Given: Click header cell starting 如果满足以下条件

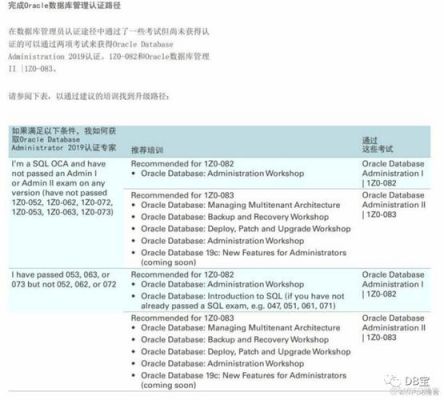Looking at the screenshot, I should (x=64, y=139).
